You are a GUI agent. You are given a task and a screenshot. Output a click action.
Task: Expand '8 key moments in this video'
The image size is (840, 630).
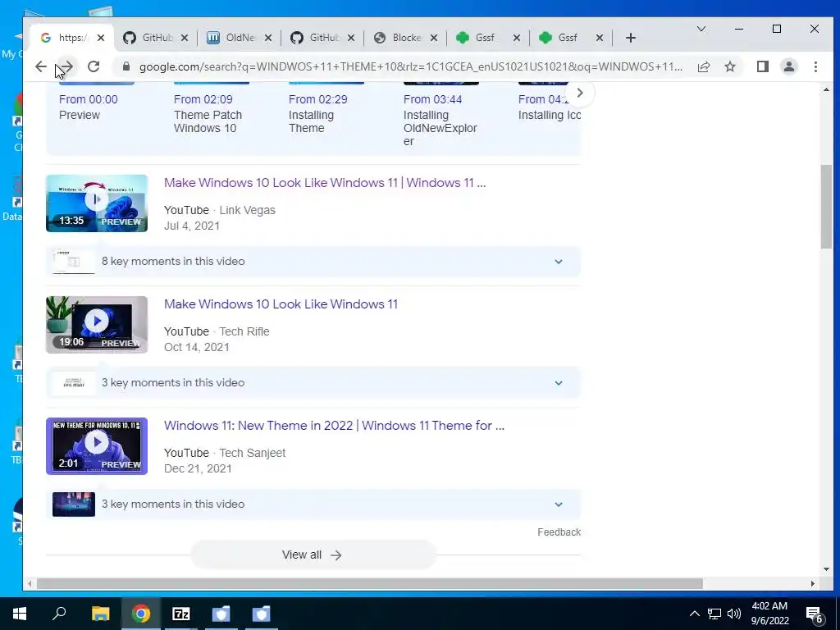(313, 262)
